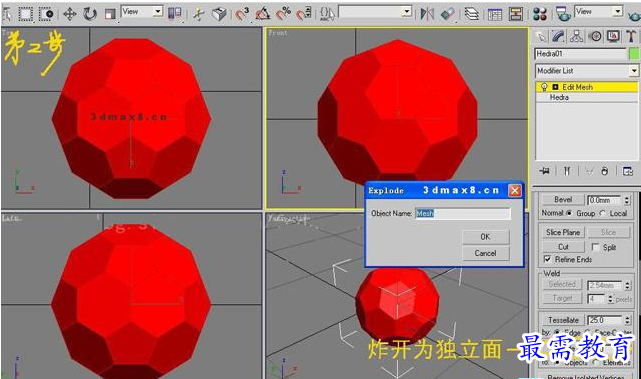Open the Curve Editor icon
The width and height of the screenshot is (641, 379).
[x=495, y=14]
